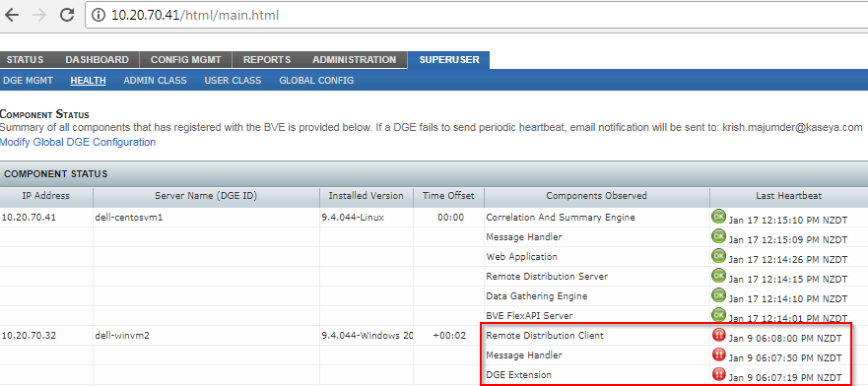
Task: Open DGE MGMT submenu
Action: (x=29, y=80)
